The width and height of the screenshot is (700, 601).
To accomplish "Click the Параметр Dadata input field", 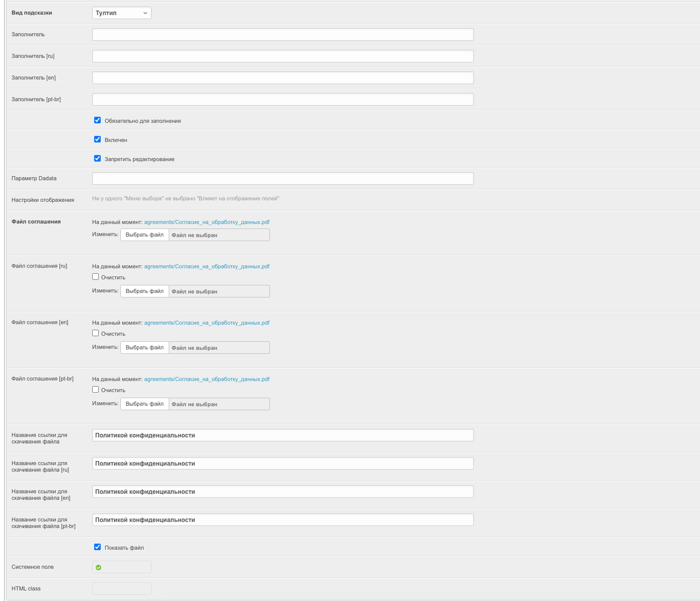I will pos(283,179).
